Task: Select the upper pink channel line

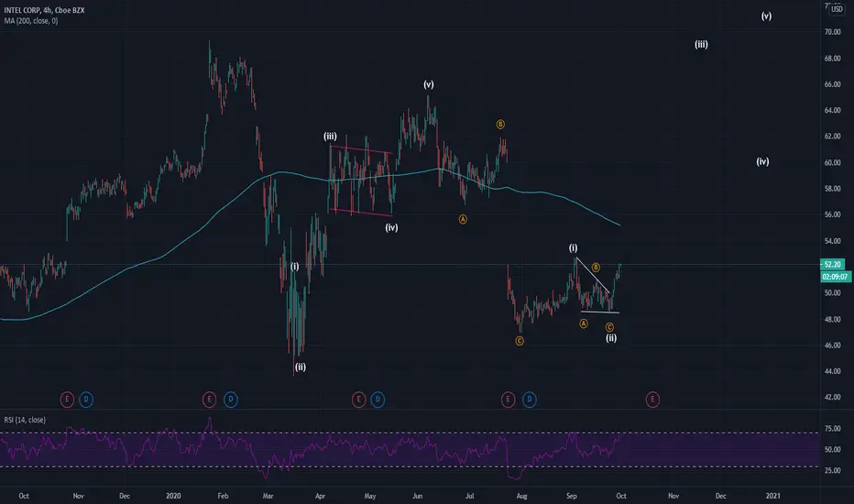Action: click(360, 149)
